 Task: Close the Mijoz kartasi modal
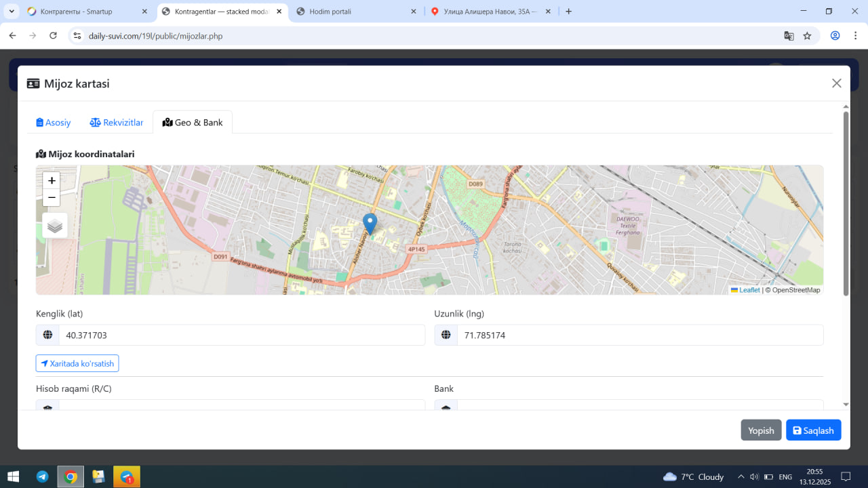836,83
